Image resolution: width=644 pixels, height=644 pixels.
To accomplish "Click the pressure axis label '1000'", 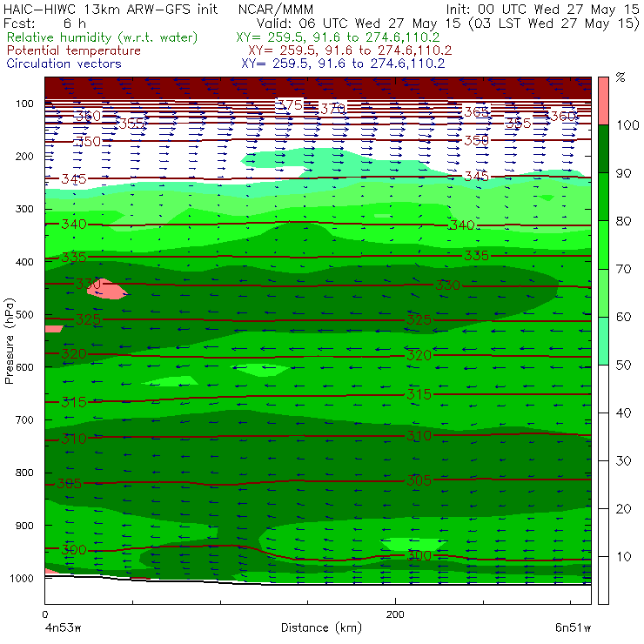I will [x=22, y=579].
